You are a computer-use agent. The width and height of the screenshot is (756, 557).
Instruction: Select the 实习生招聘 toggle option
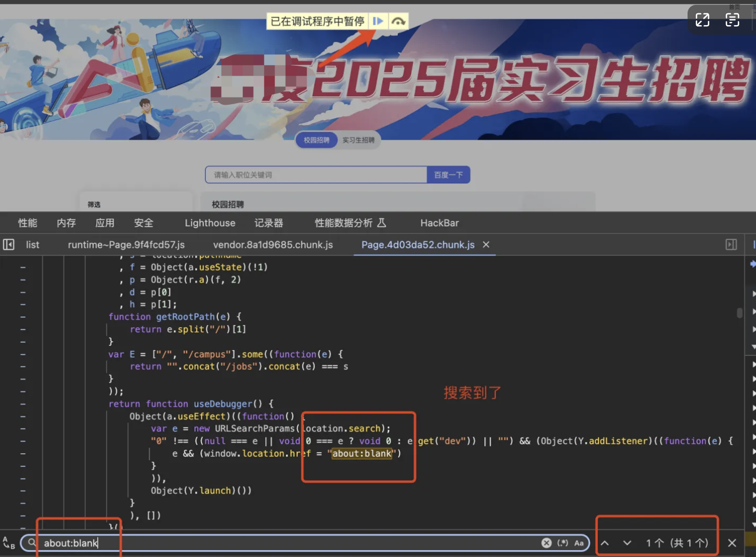click(358, 140)
